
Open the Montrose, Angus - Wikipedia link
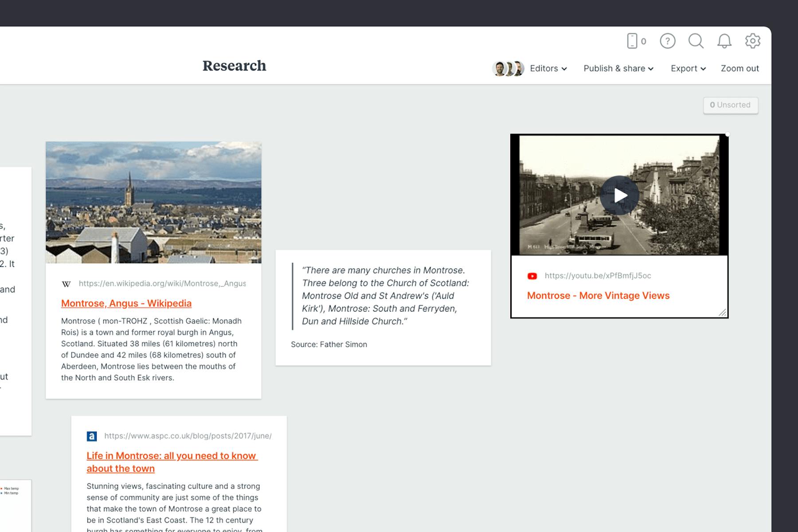(x=126, y=304)
